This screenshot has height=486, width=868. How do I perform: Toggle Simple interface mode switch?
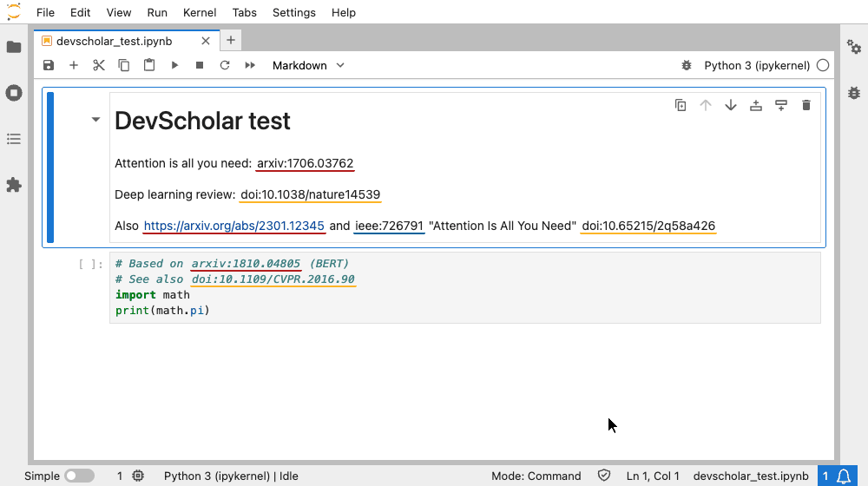79,476
